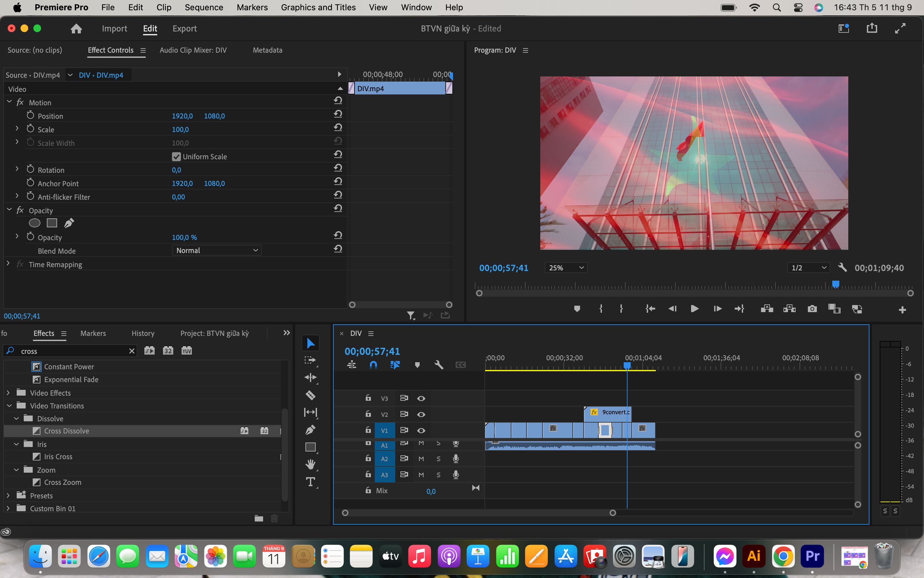Viewport: 924px width, 578px height.
Task: Switch to the History tab
Action: pos(143,333)
